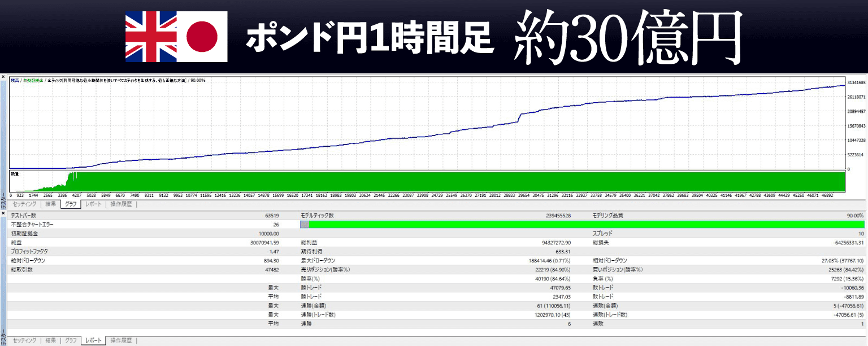Click the green modeling quality bar

[582, 225]
